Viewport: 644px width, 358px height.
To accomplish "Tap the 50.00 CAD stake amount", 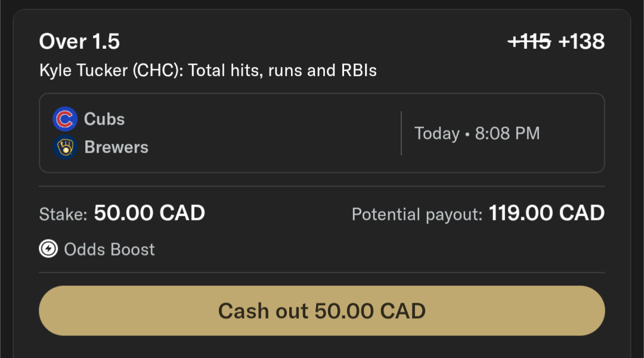I will (x=150, y=213).
